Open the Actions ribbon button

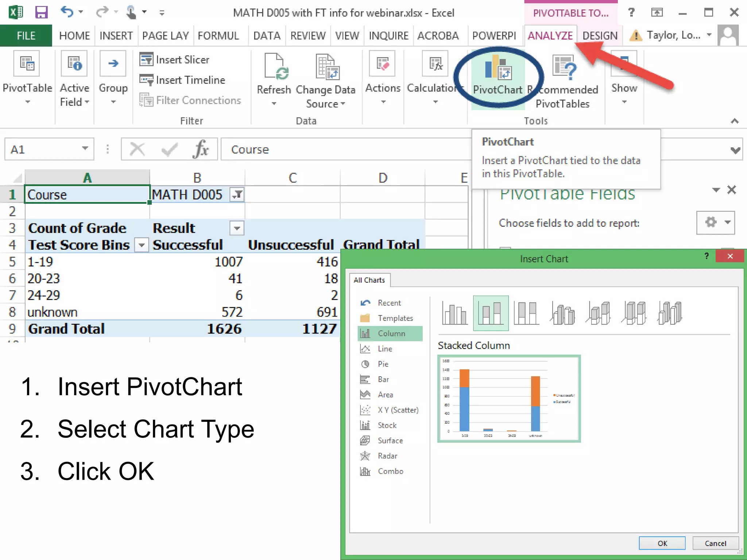click(x=383, y=78)
